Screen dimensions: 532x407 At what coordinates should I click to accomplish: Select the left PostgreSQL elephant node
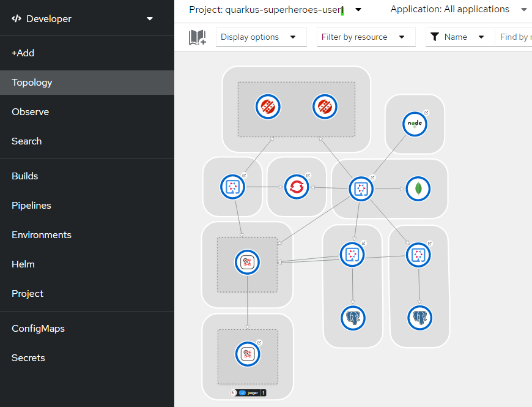tap(353, 318)
